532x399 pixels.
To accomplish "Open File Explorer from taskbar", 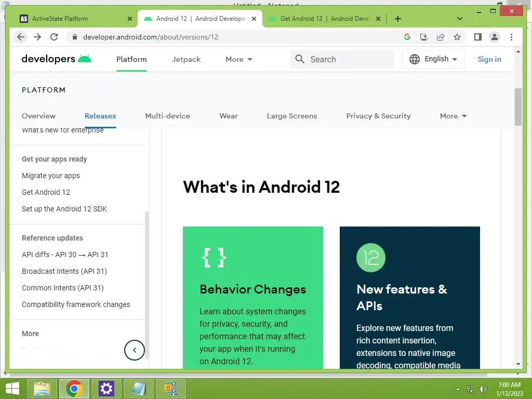I will pyautogui.click(x=42, y=389).
